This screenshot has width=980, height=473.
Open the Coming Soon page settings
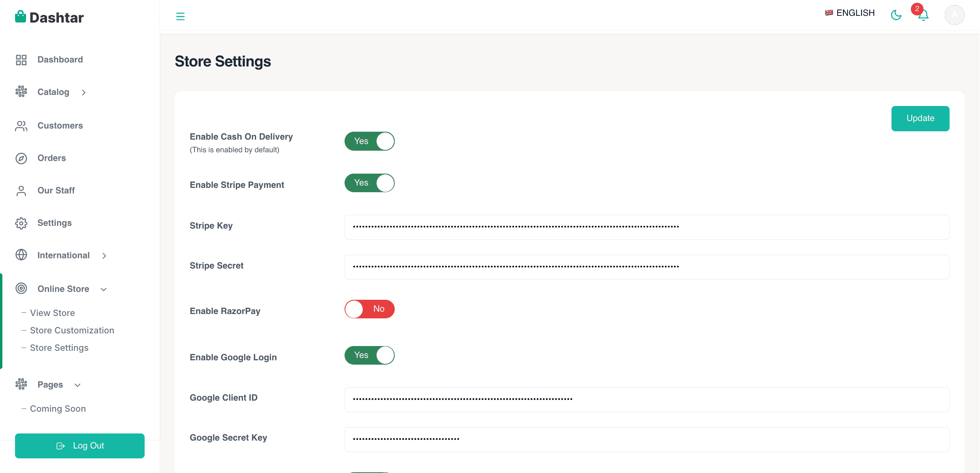[58, 409]
